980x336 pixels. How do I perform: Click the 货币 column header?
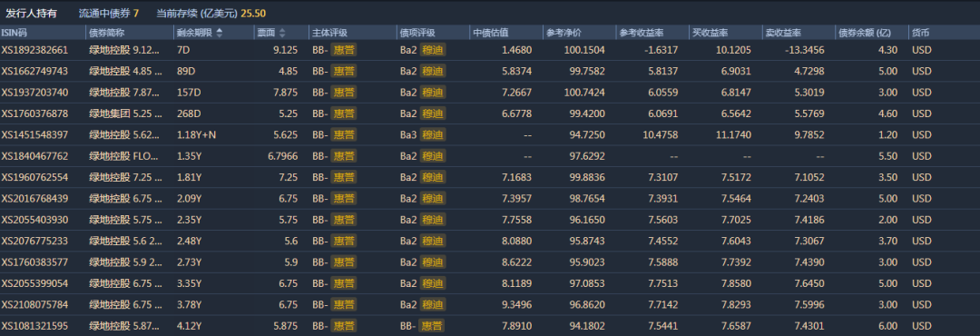coord(921,33)
